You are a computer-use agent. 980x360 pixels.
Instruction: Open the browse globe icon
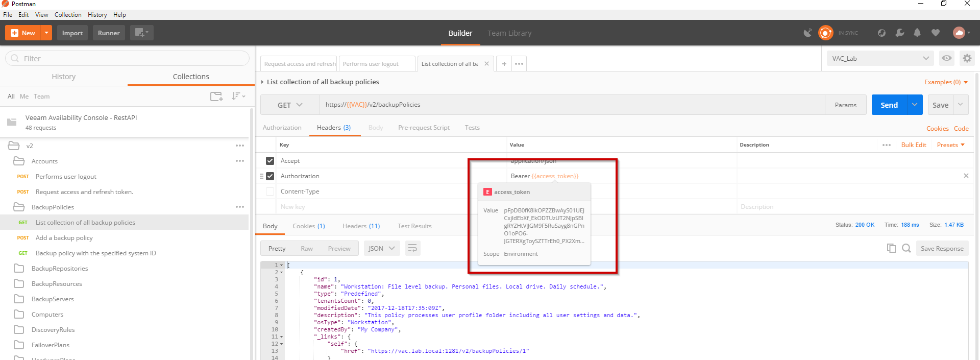click(x=881, y=33)
